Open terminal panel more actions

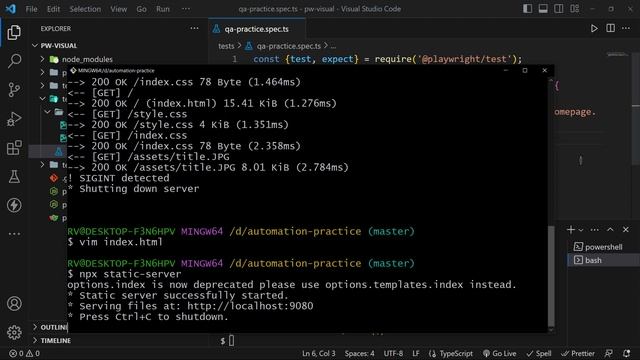coord(595,230)
